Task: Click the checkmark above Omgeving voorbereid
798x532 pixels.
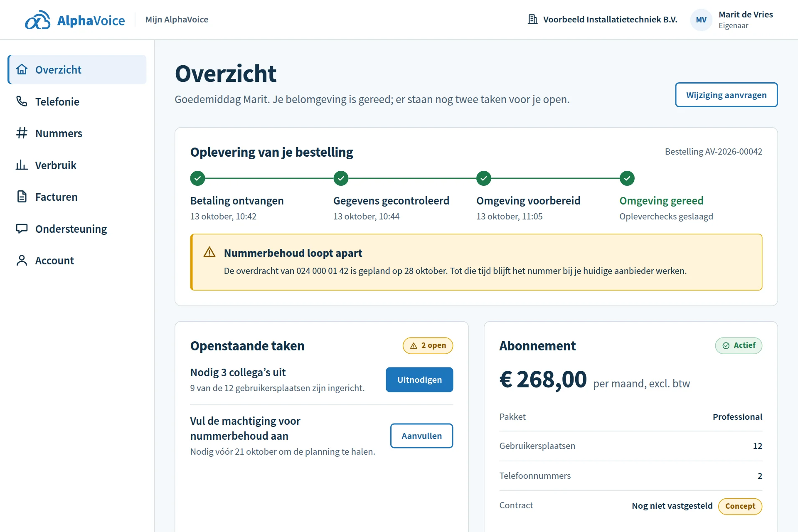Action: point(484,178)
